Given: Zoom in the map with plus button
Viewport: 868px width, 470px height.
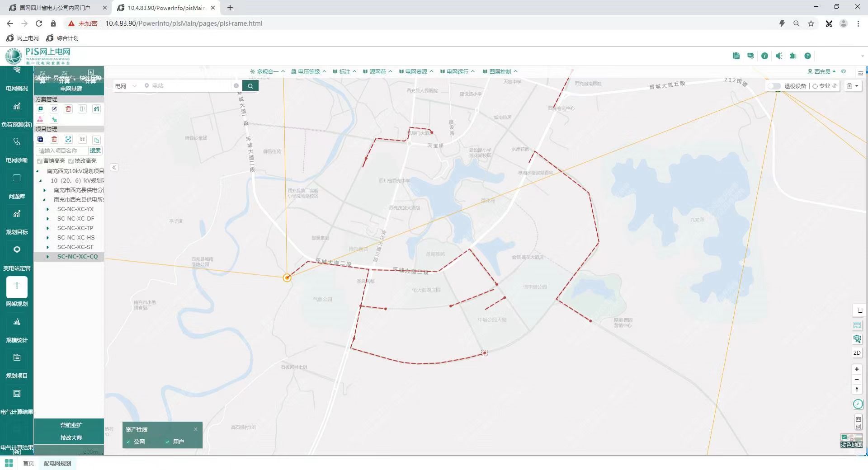Looking at the screenshot, I should coord(857,369).
